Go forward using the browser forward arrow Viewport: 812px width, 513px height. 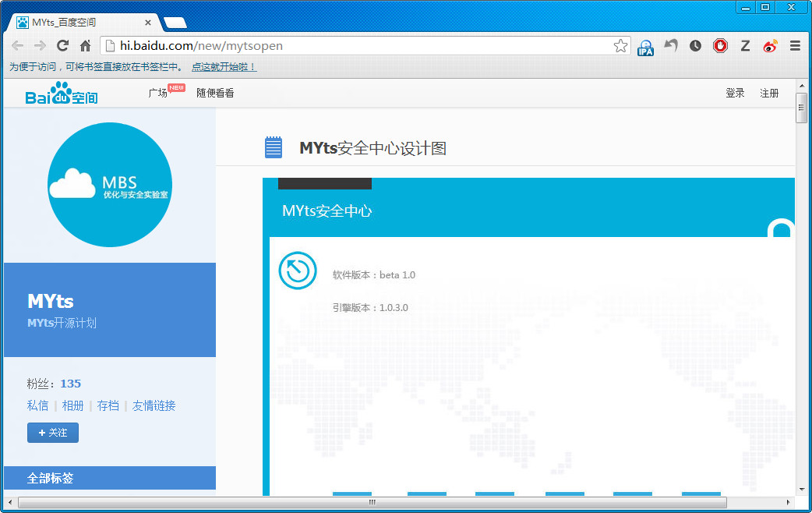[x=40, y=45]
